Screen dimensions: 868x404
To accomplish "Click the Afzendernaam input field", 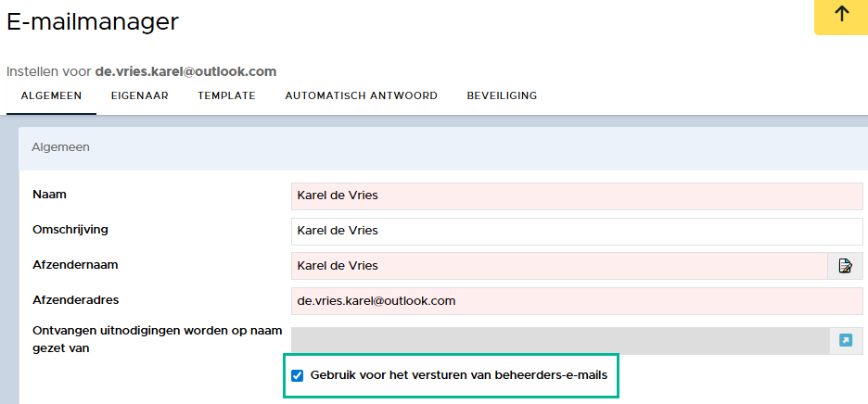I will pyautogui.click(x=560, y=266).
